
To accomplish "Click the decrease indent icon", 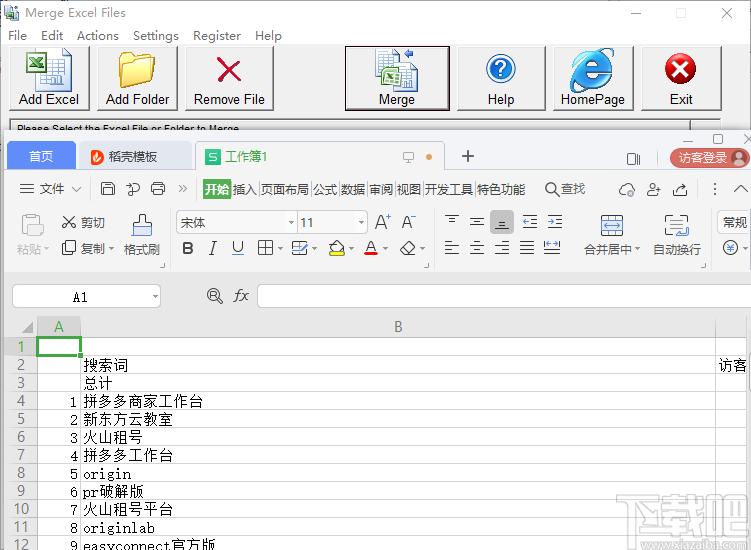I will (530, 222).
